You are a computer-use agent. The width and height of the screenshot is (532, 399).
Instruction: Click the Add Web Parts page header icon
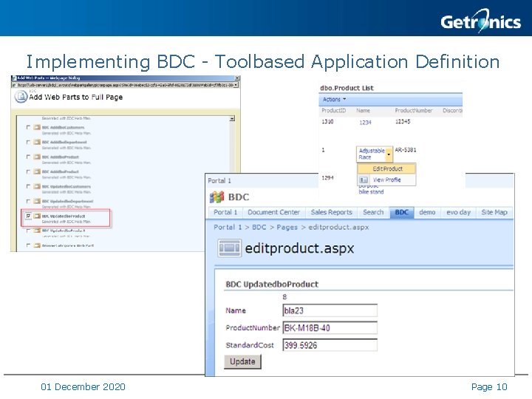[21, 97]
